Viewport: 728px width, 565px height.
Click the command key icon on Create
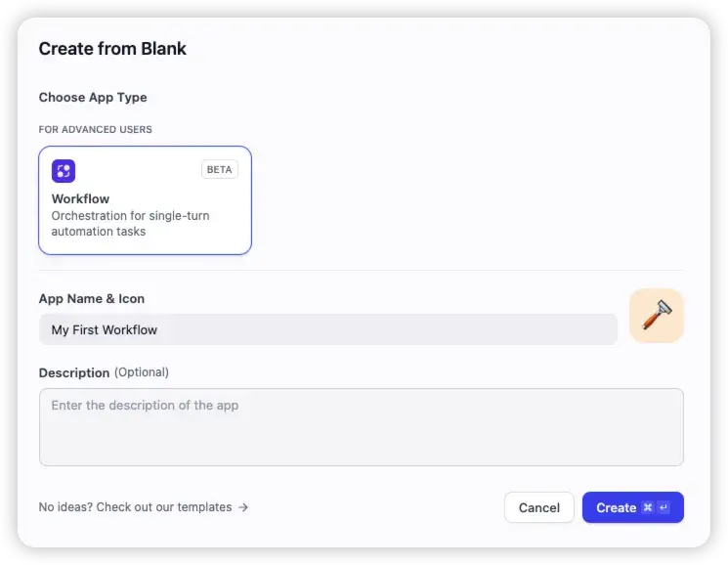click(x=648, y=507)
